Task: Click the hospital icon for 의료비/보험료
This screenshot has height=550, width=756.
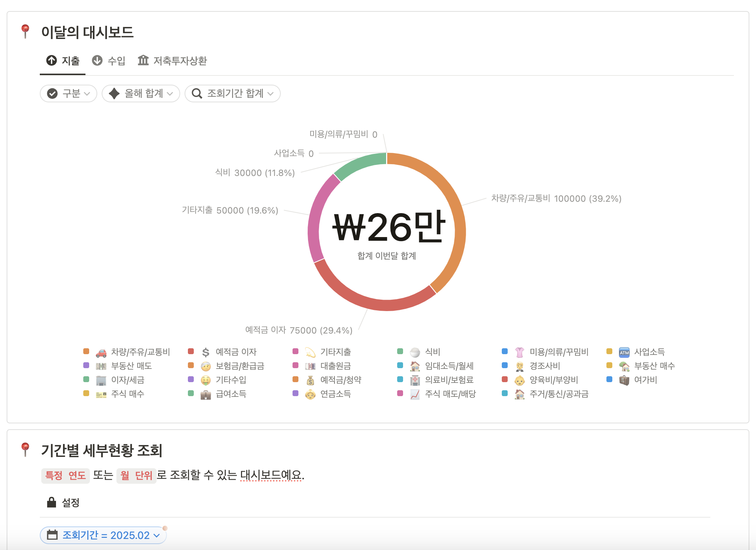Action: 415,380
